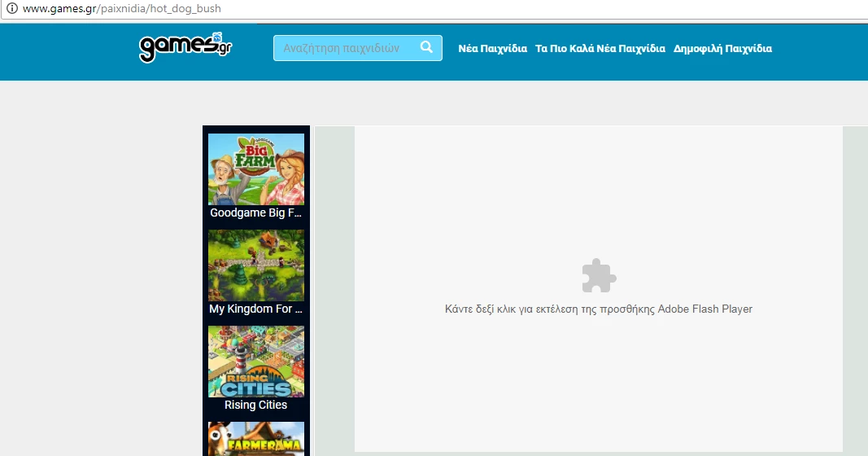Click the Adobe Flash Player run message
Image resolution: width=868 pixels, height=456 pixels.
click(x=599, y=309)
